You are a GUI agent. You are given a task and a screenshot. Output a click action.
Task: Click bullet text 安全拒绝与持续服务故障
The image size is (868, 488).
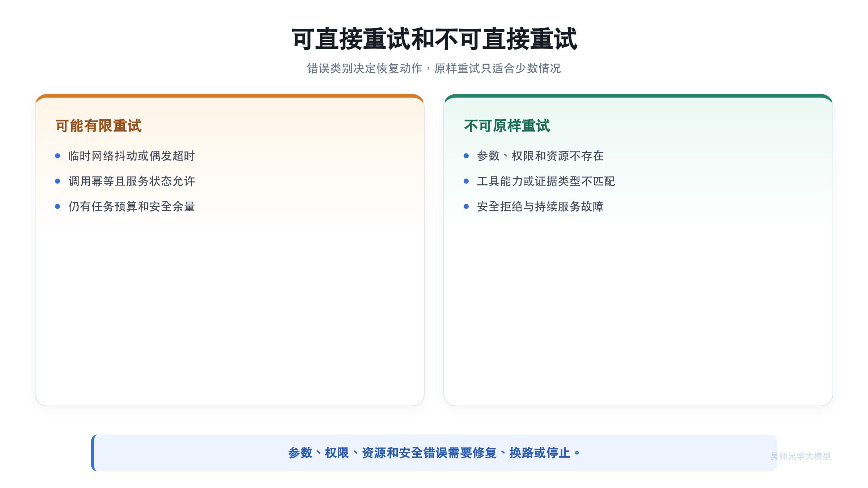click(x=540, y=206)
